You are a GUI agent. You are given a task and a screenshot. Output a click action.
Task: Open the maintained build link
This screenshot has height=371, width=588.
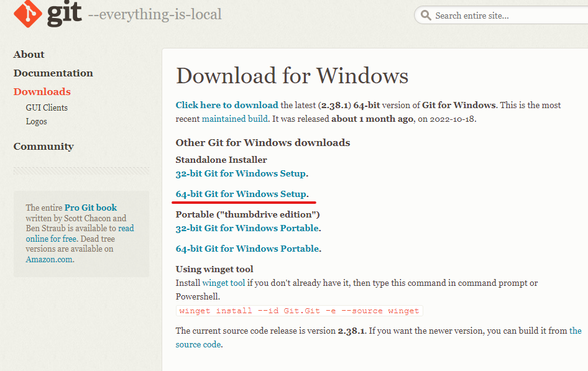click(235, 119)
